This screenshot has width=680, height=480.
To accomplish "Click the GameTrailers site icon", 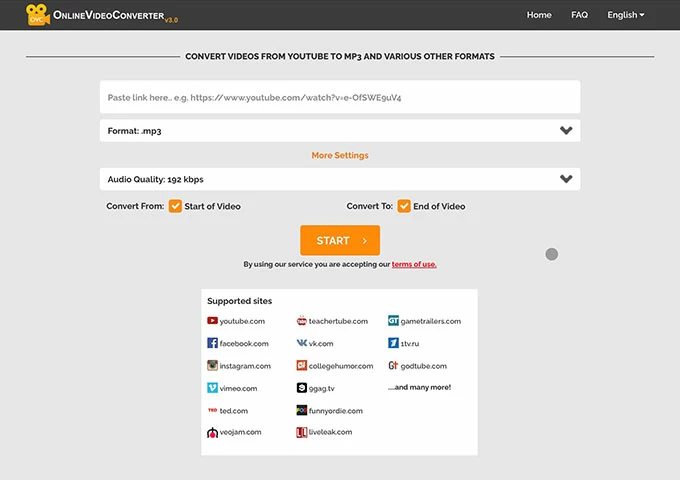I will 393,321.
